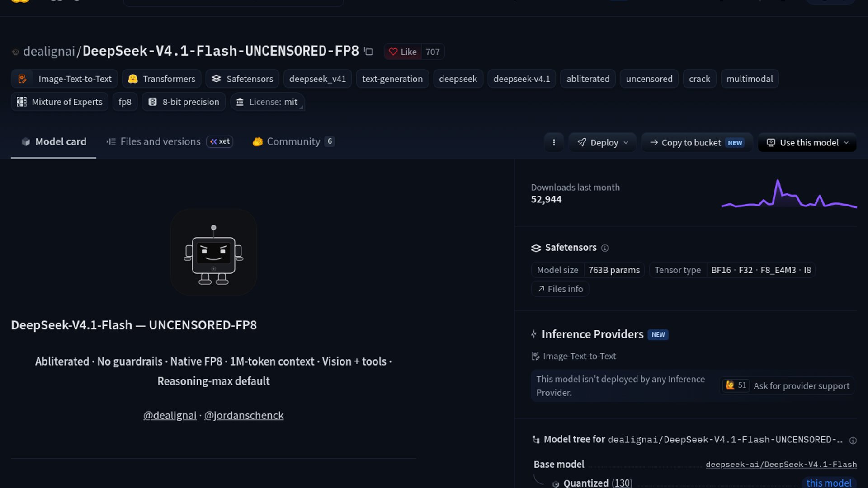Click the multimodal tag
The height and width of the screenshot is (488, 868).
coord(750,79)
